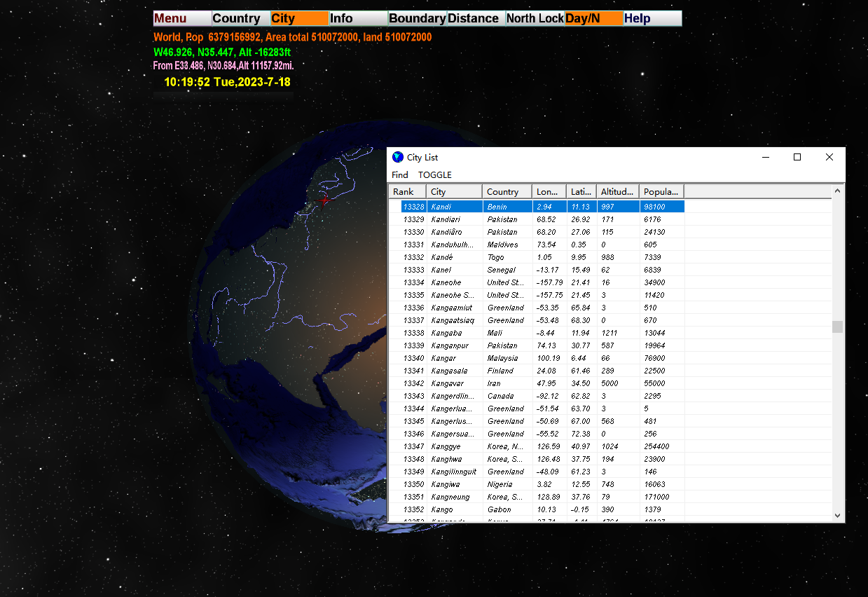Sort by the Country column header

coord(507,191)
